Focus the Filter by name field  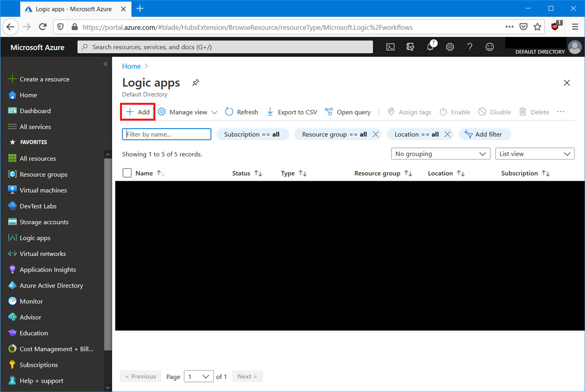pyautogui.click(x=167, y=134)
